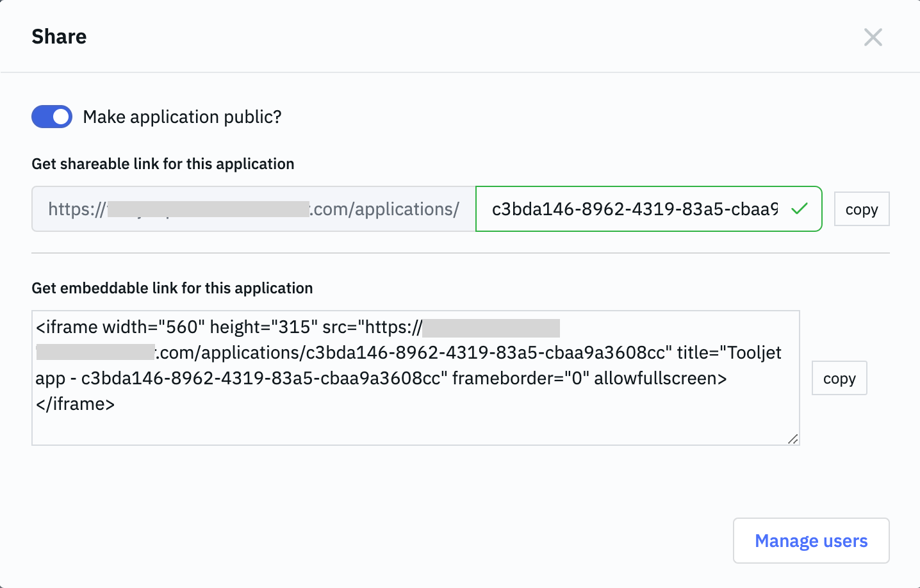Toggle the Make application public switch
Screen dimensions: 920x588
(52, 117)
